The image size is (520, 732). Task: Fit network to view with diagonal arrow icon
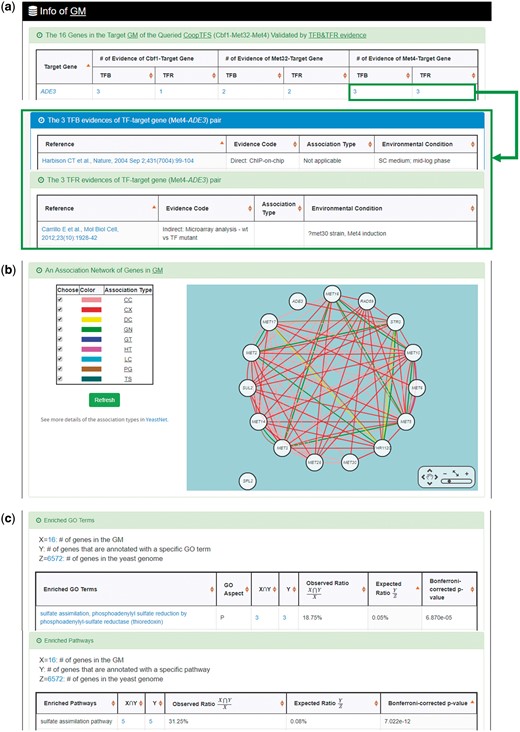click(x=456, y=473)
